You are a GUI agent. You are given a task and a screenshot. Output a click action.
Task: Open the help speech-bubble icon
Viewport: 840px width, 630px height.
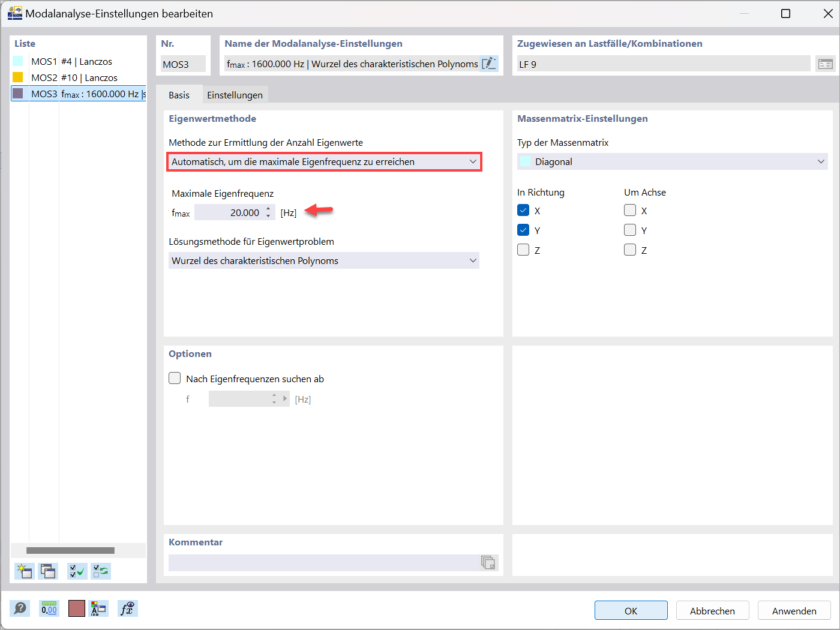tap(20, 609)
